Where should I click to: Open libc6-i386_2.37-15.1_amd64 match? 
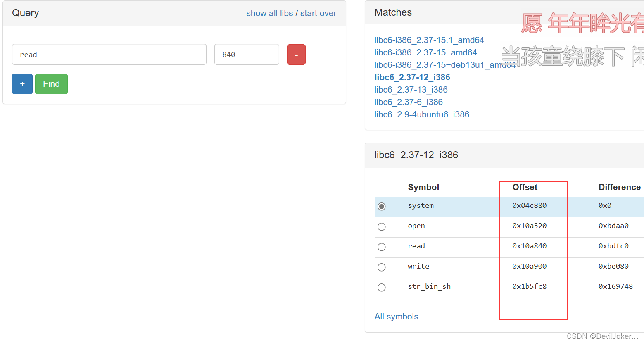click(429, 40)
